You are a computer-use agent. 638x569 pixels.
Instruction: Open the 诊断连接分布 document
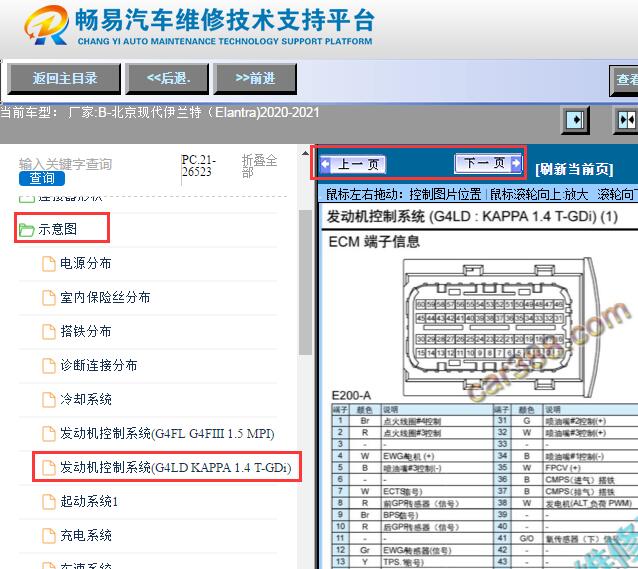[98, 365]
